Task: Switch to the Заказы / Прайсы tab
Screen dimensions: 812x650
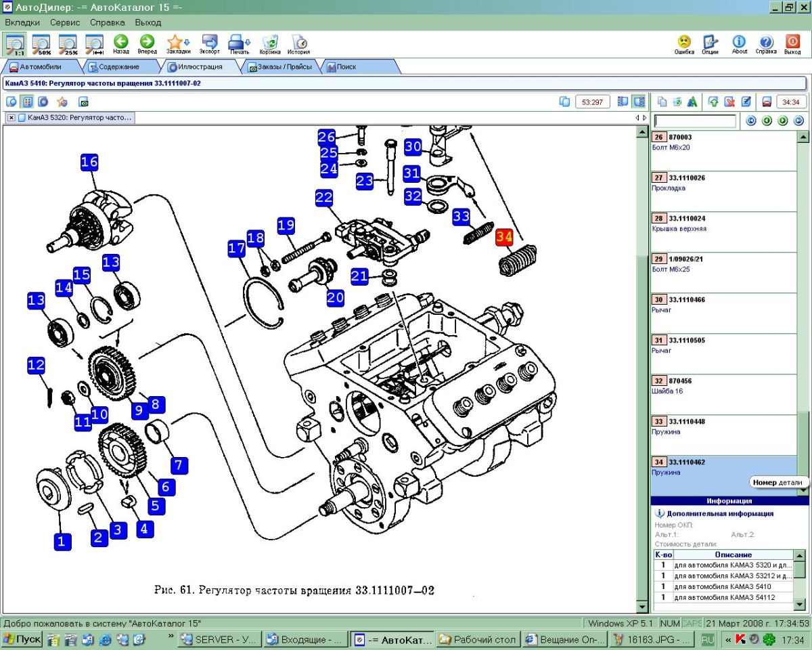Action: point(279,67)
